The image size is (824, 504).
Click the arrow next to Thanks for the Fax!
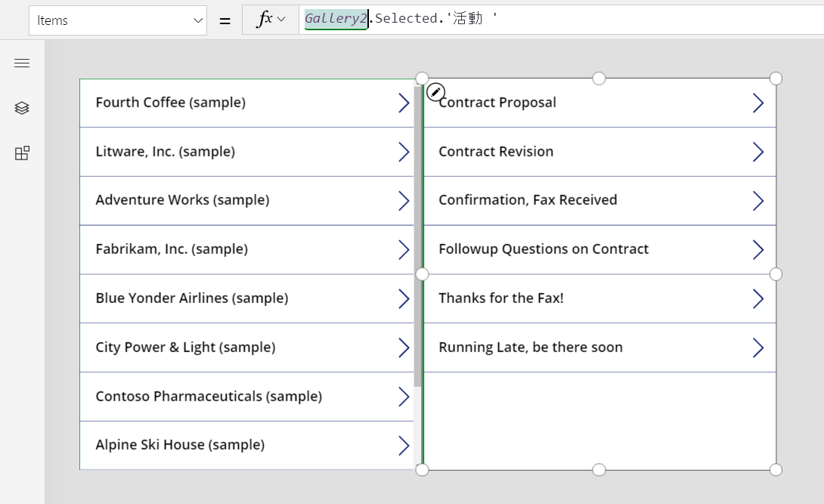(757, 298)
